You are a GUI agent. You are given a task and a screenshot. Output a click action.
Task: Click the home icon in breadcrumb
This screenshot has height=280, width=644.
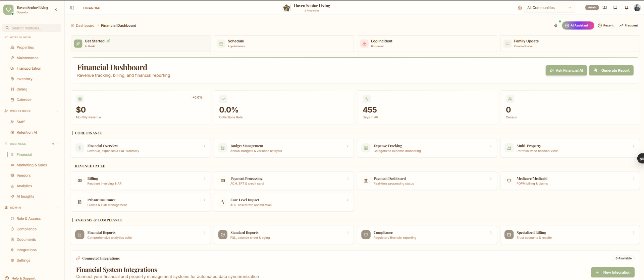pos(72,25)
